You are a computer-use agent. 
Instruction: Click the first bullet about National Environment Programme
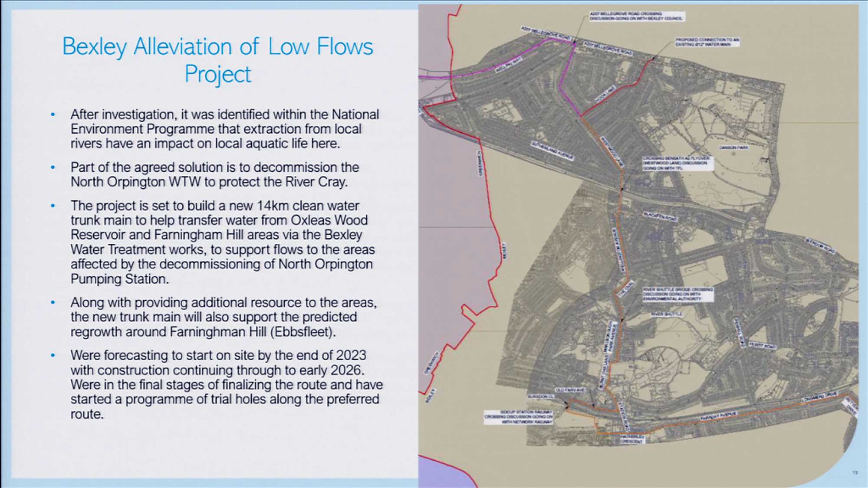pos(225,129)
